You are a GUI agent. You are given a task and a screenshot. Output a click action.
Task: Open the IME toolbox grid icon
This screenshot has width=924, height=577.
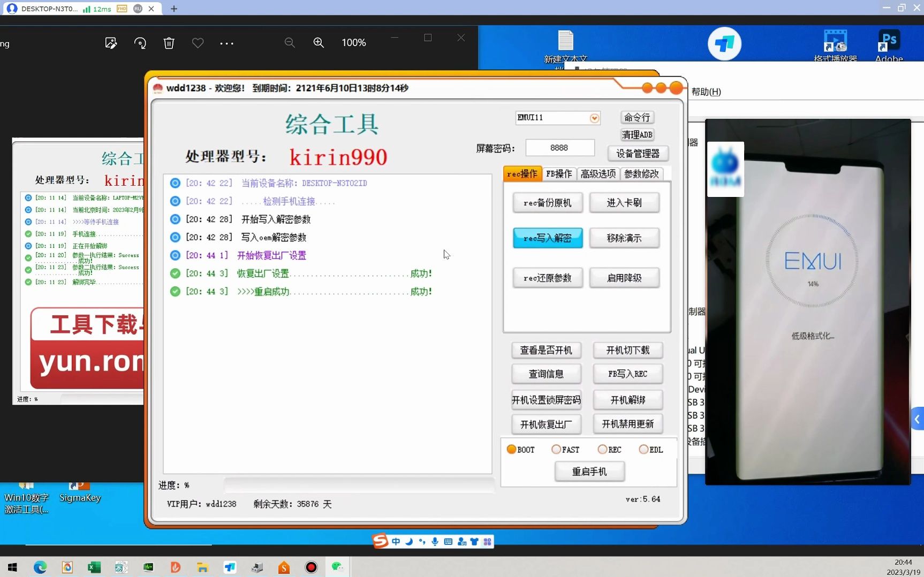[487, 542]
